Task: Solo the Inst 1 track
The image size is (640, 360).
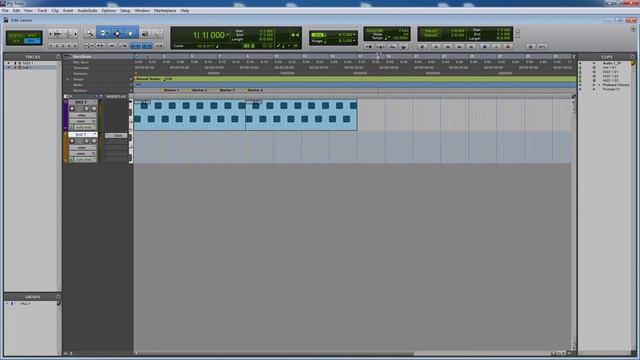Action: [86, 141]
